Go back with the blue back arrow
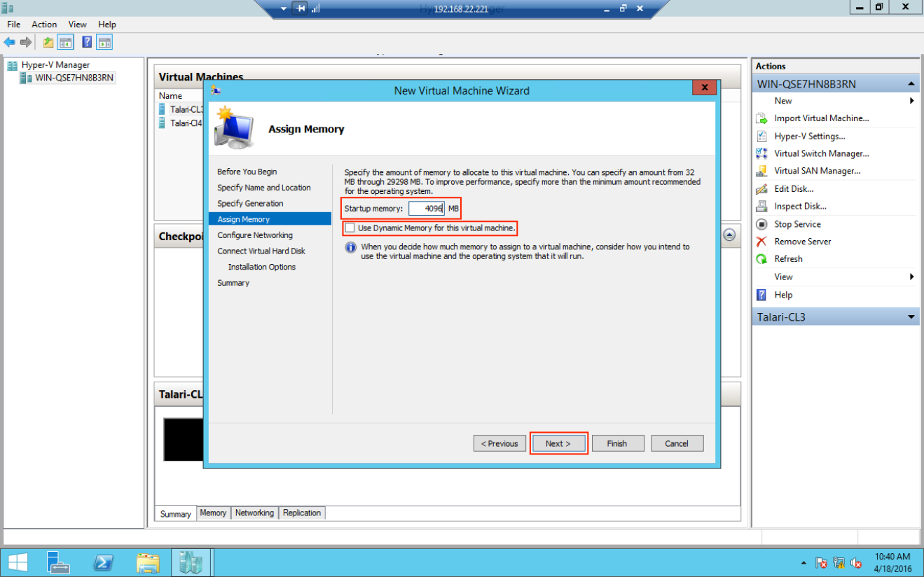Image resolution: width=924 pixels, height=577 pixels. coord(10,43)
